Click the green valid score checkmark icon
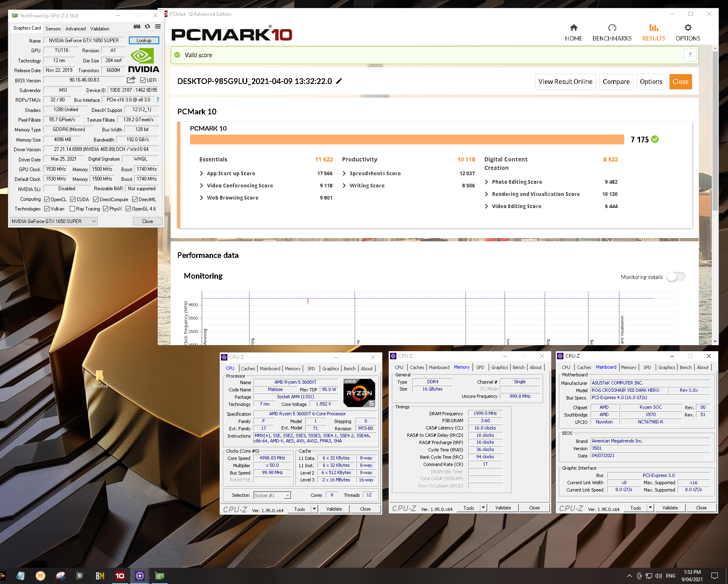This screenshot has width=728, height=584. tap(177, 55)
